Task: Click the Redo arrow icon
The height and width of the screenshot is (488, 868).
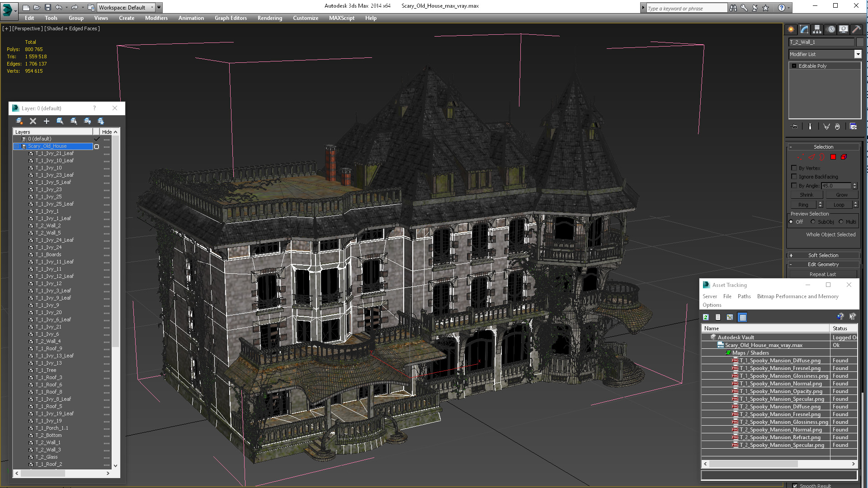Action: coord(75,7)
